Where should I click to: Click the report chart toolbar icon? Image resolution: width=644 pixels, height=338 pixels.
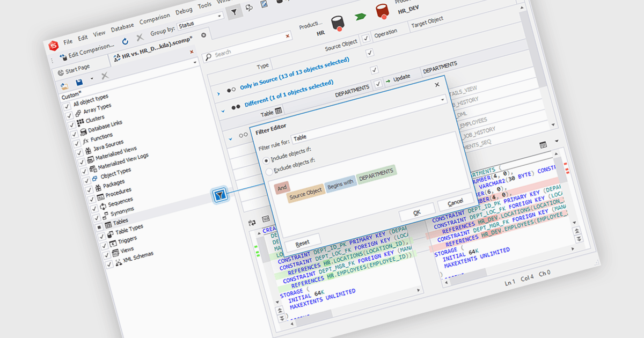264,4
